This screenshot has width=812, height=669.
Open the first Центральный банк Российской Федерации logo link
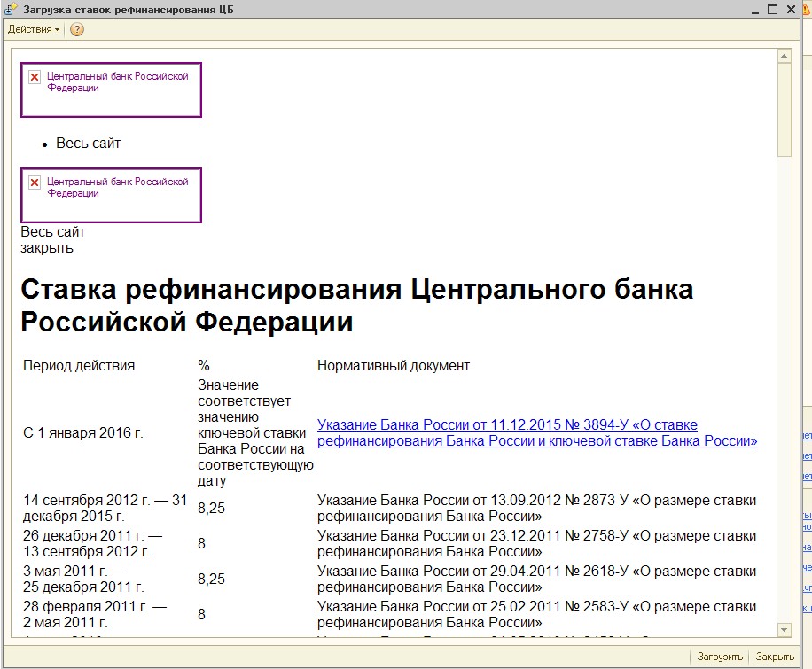[x=111, y=90]
